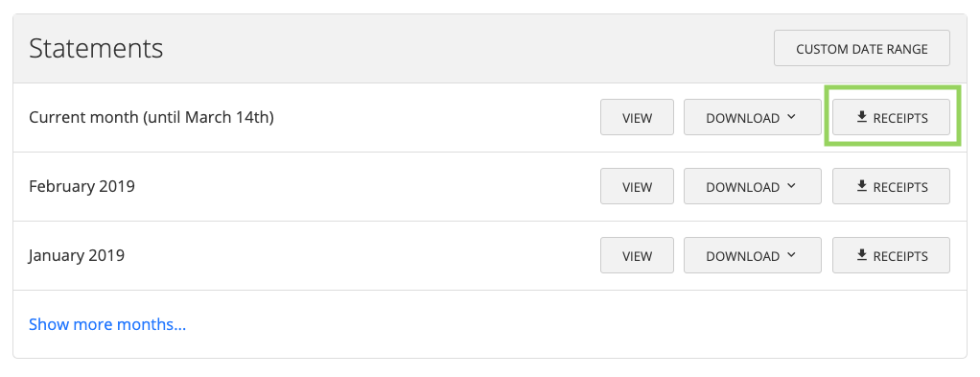The image size is (980, 377).
Task: Click the Custom Date Range button
Action: pyautogui.click(x=861, y=48)
